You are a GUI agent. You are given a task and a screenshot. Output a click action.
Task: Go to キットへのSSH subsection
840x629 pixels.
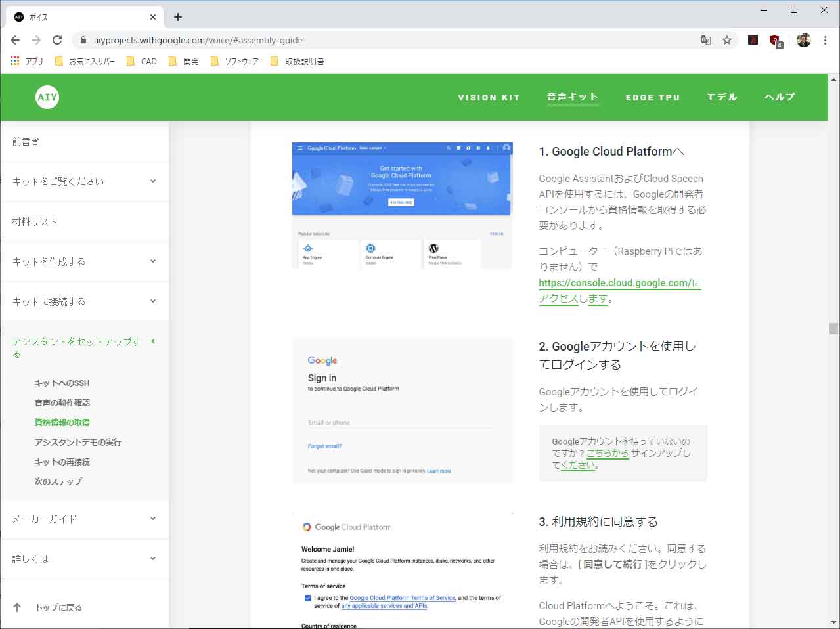[62, 383]
